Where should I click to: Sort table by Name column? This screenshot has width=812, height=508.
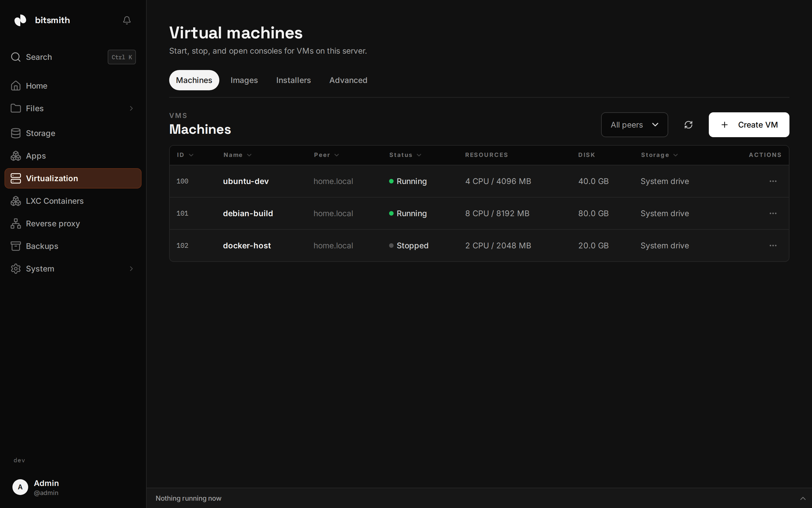click(x=238, y=155)
